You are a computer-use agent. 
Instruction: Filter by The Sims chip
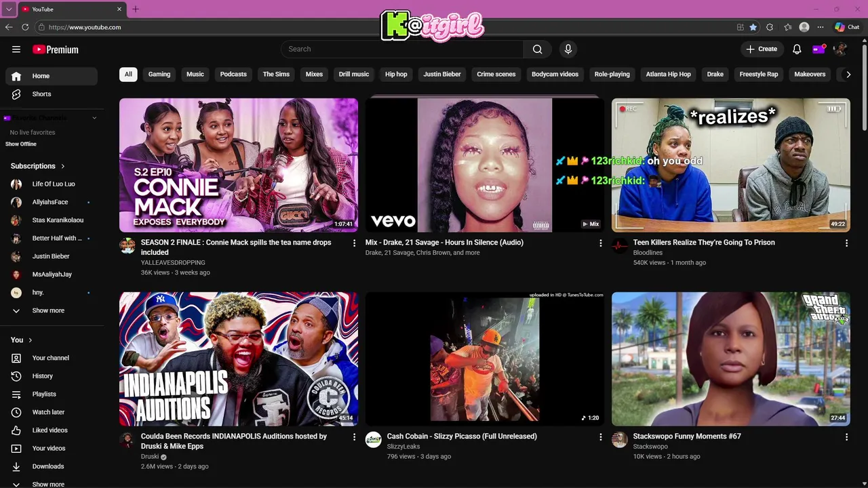point(276,74)
